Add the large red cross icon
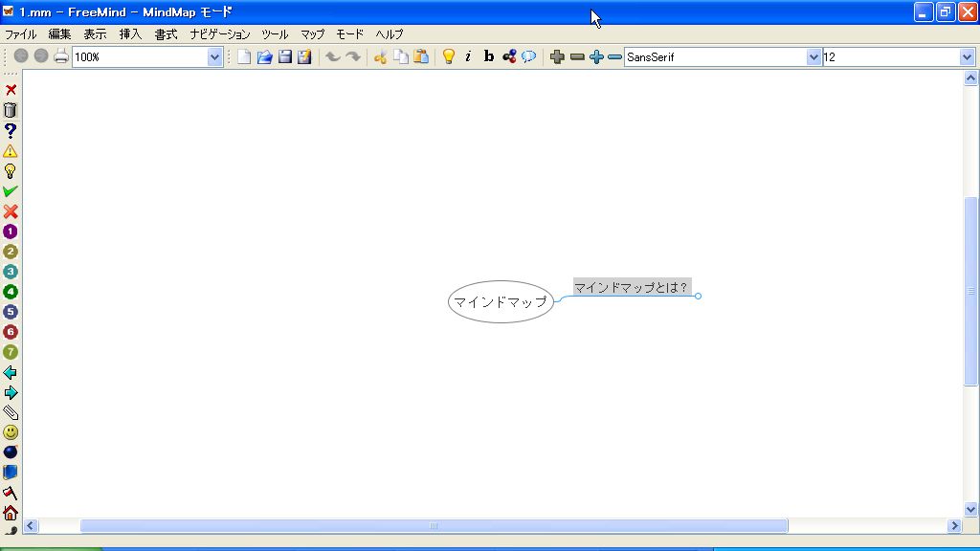The height and width of the screenshot is (551, 980). tap(10, 211)
